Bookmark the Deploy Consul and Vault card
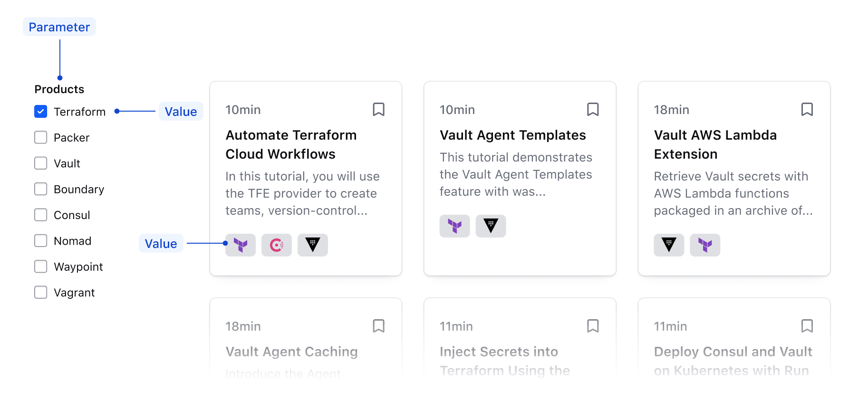This screenshot has width=868, height=418. point(807,326)
